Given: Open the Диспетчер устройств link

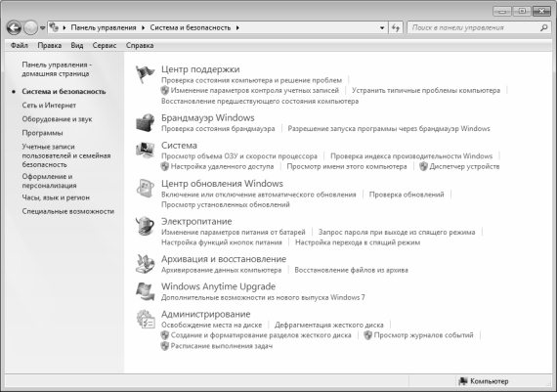Looking at the screenshot, I should (x=464, y=166).
